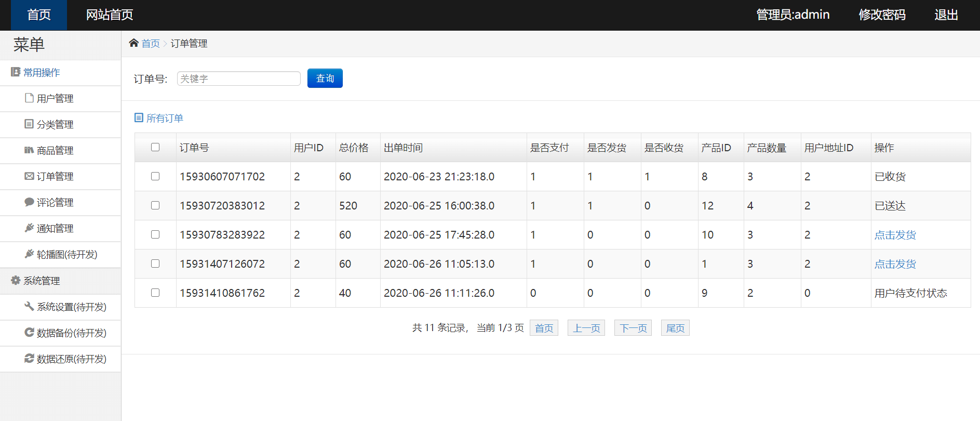Click the list icon beside 所有订单
Viewport: 980px width, 421px height.
tap(139, 117)
